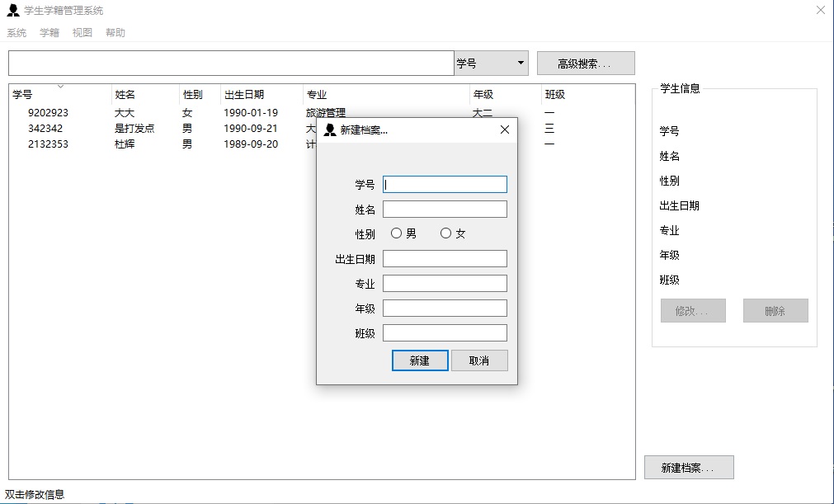834x504 pixels.
Task: Click the main search input box
Action: coord(229,63)
